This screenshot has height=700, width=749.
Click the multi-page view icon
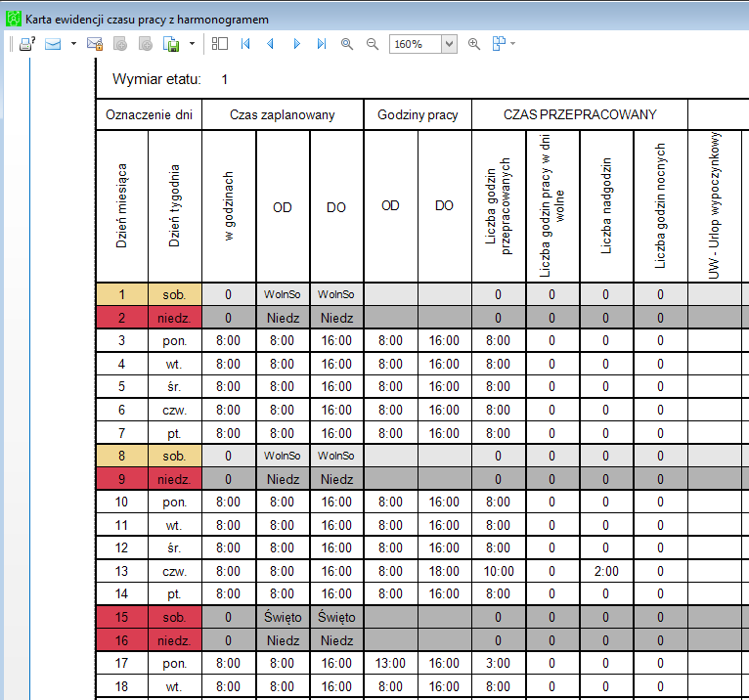499,44
